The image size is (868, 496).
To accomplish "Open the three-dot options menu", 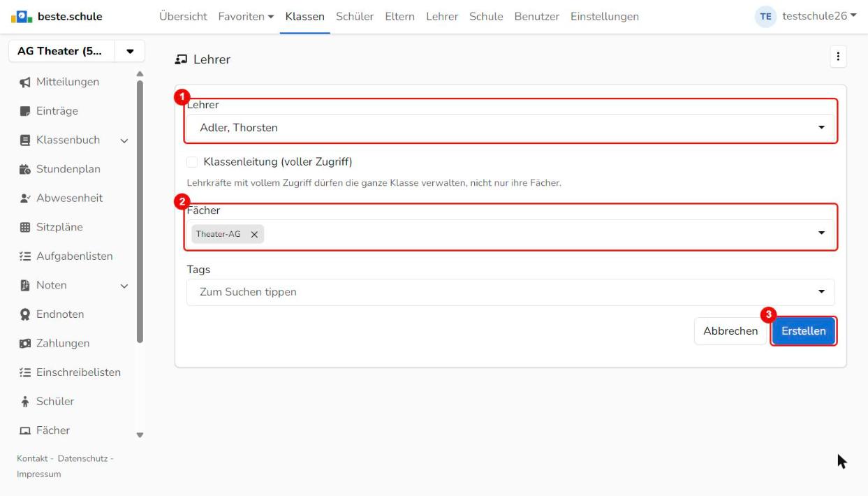I will point(838,58).
